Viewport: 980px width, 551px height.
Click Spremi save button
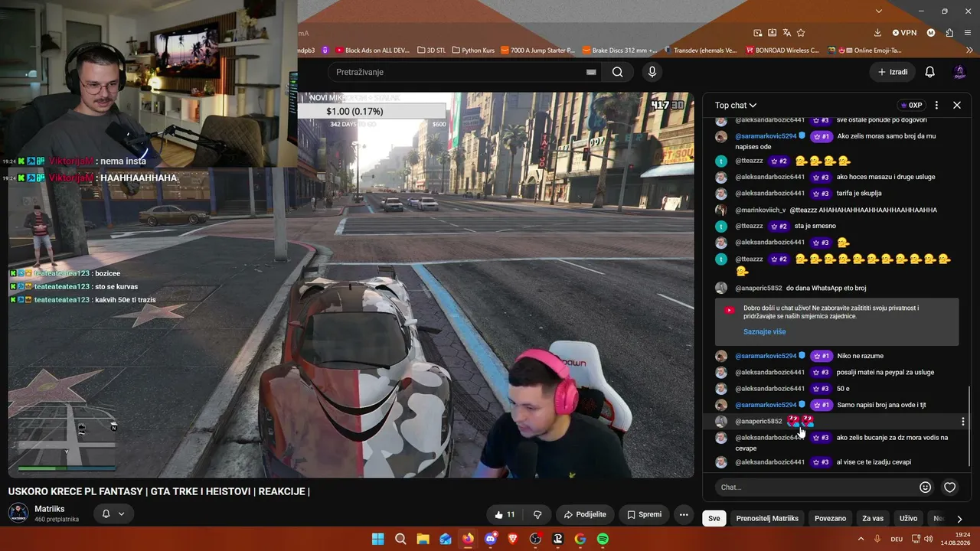644,514
